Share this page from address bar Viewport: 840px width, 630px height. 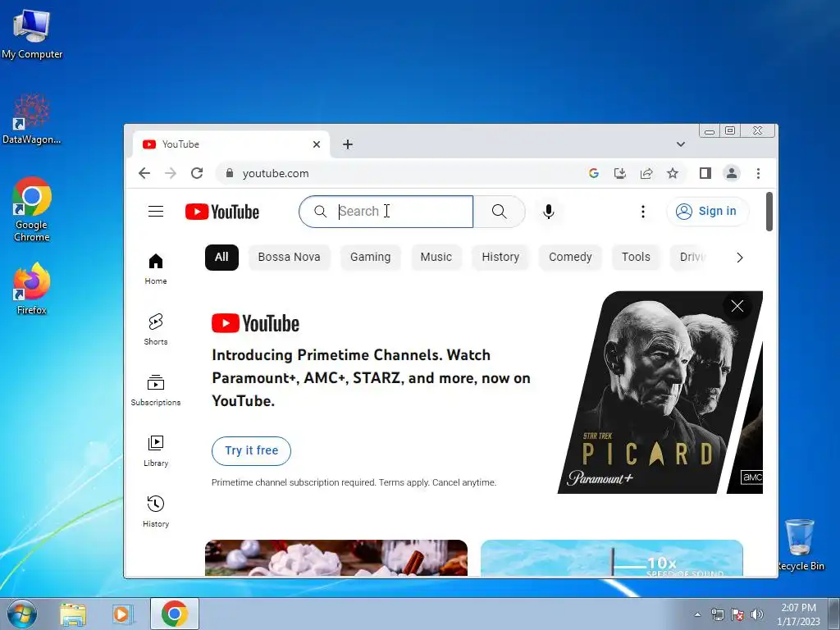[x=646, y=173]
